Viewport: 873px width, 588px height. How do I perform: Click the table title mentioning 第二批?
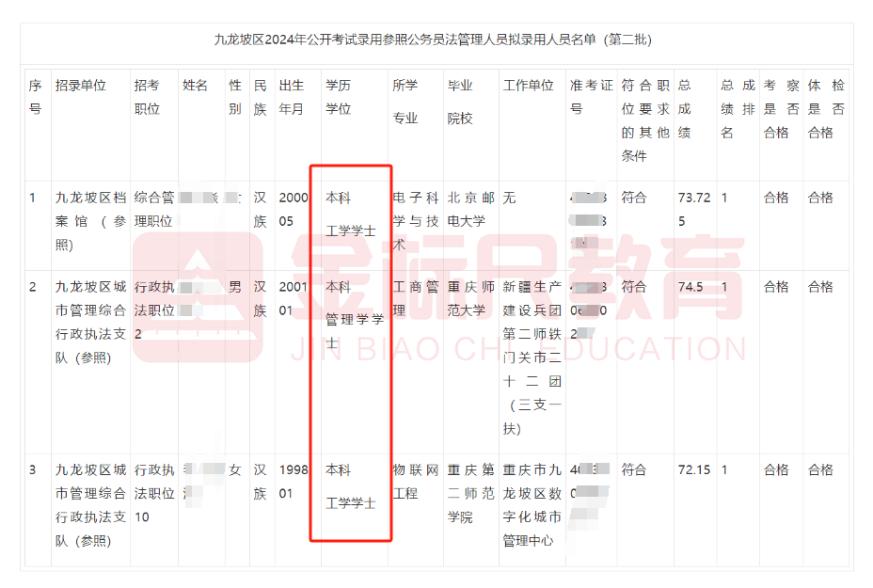tap(433, 40)
